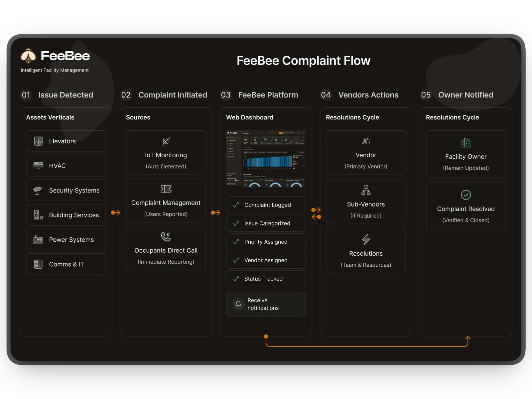Click the Assets Verticals heading
The height and width of the screenshot is (399, 532).
click(50, 117)
